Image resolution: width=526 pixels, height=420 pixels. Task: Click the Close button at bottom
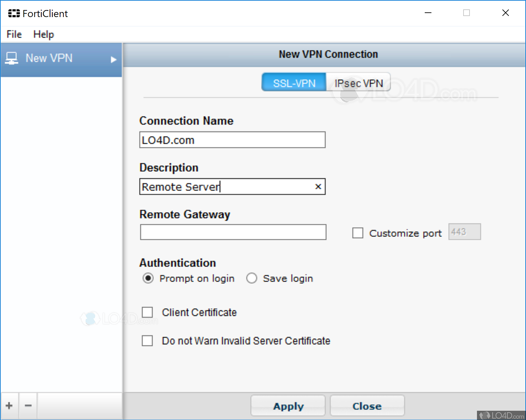click(x=367, y=406)
